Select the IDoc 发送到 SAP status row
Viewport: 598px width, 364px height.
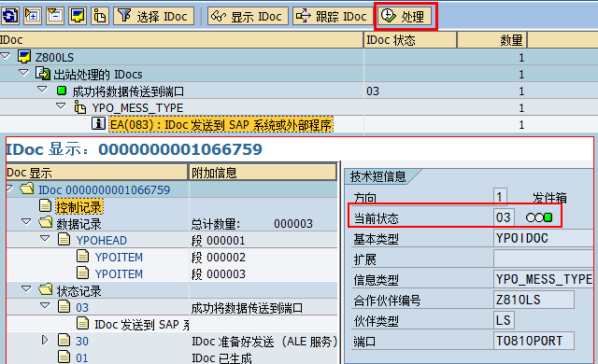[x=142, y=325]
